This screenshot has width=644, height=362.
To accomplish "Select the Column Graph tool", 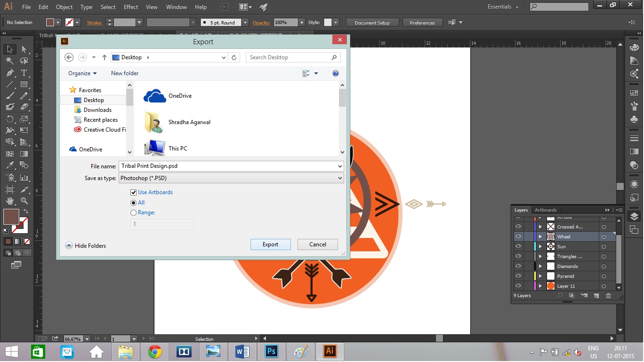I will (x=24, y=177).
